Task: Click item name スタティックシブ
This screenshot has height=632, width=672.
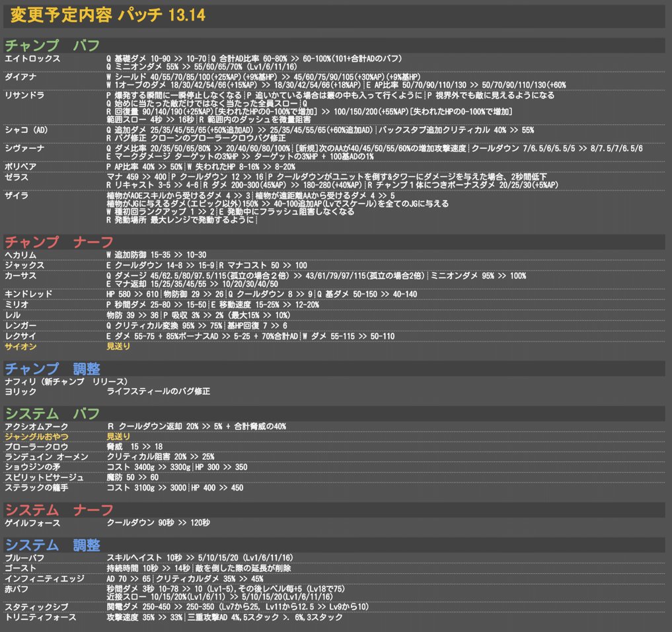Action: click(36, 607)
